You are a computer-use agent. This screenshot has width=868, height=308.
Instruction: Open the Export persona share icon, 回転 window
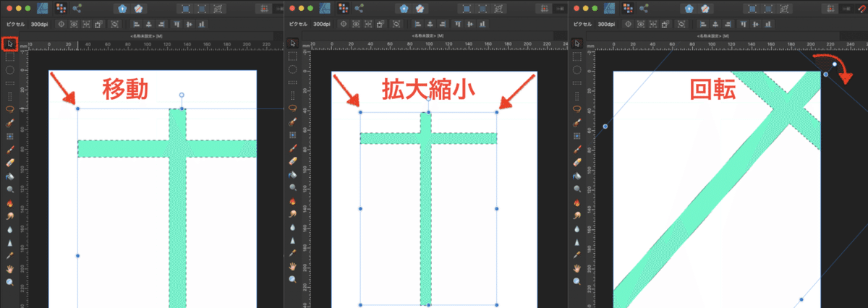tap(644, 9)
